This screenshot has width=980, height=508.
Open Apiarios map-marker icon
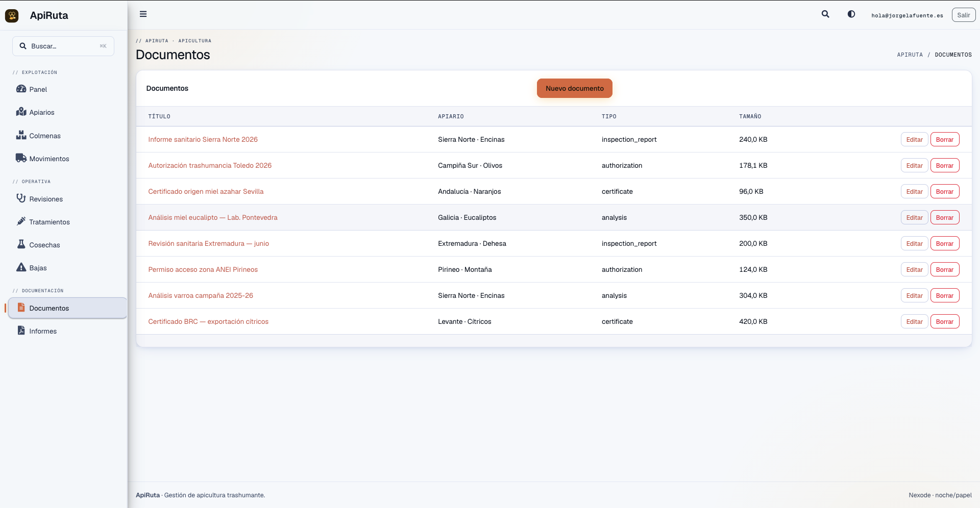click(x=21, y=112)
